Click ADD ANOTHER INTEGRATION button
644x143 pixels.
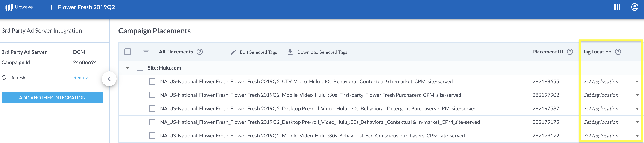pos(53,97)
